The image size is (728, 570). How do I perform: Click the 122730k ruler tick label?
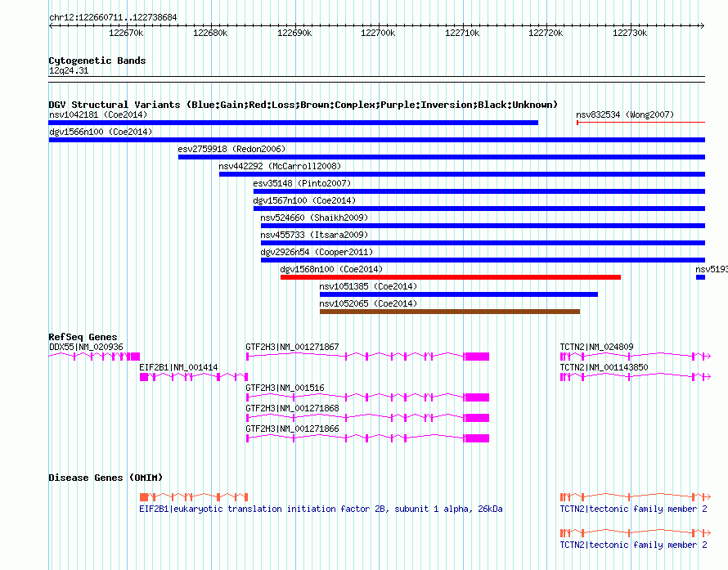630,33
